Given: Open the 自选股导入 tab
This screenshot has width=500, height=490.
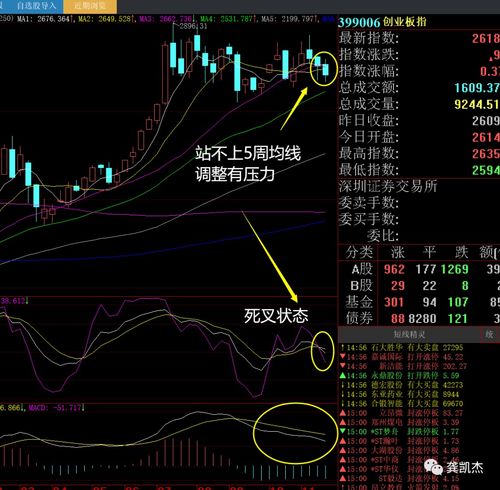Looking at the screenshot, I should click(x=36, y=6).
